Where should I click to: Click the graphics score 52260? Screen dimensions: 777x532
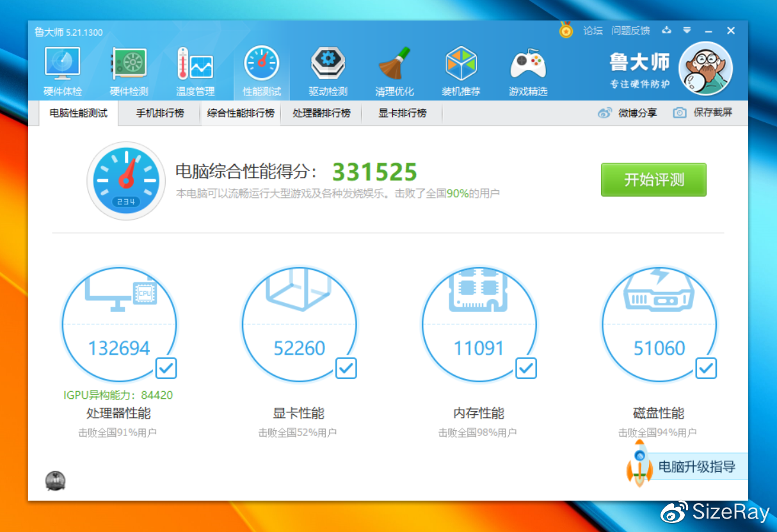click(x=300, y=348)
